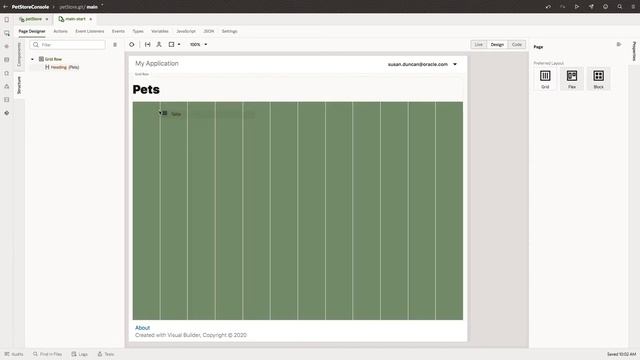This screenshot has height=360, width=640.
Task: Click the structure panel options menu icon
Action: pyautogui.click(x=115, y=44)
